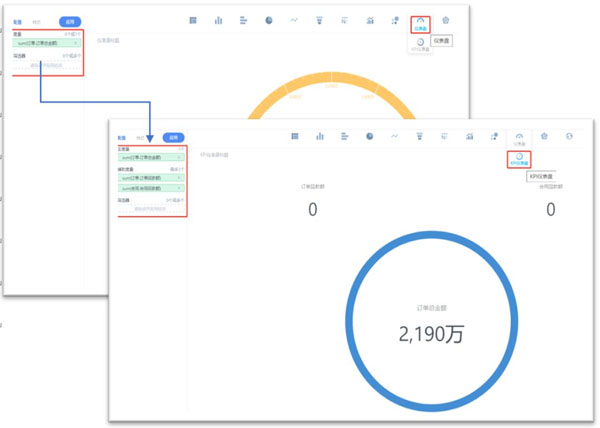Click the filter placeholder field in front window
Image resolution: width=600 pixels, height=428 pixels.
pyautogui.click(x=151, y=209)
